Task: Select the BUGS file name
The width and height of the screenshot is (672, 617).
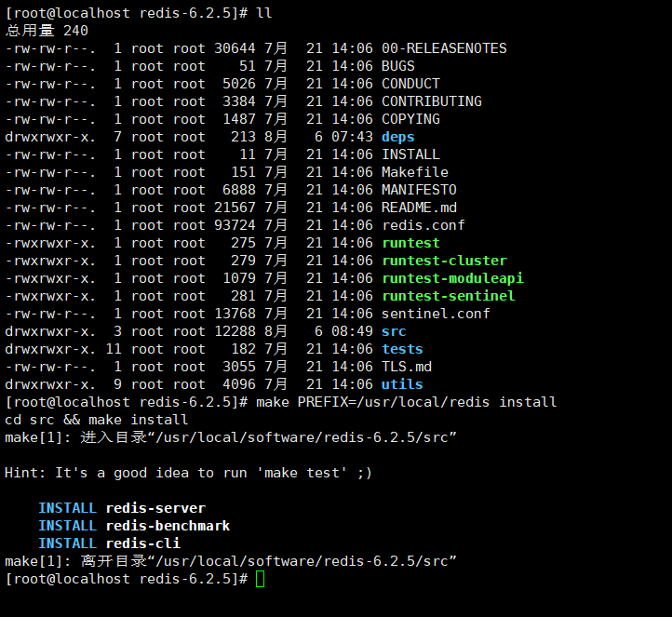Action: (398, 66)
